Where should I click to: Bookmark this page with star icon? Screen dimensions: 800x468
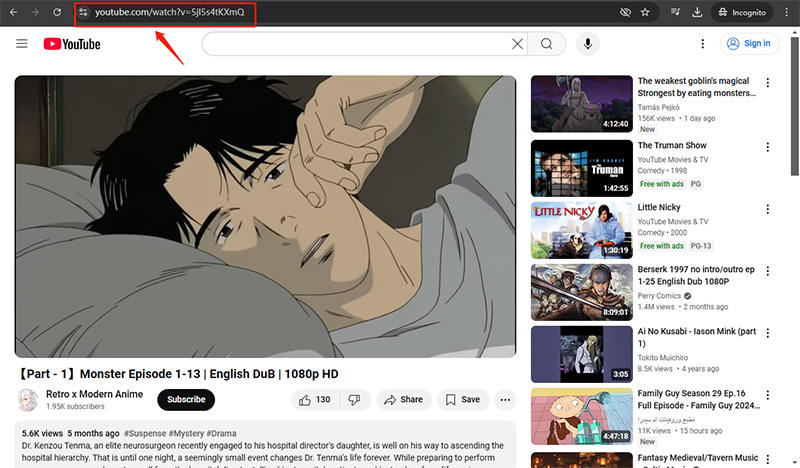[x=645, y=12]
